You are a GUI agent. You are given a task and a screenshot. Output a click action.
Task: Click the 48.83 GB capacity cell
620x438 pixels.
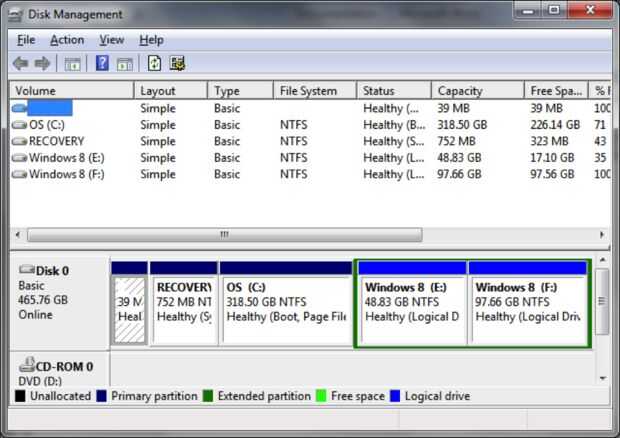pos(459,158)
